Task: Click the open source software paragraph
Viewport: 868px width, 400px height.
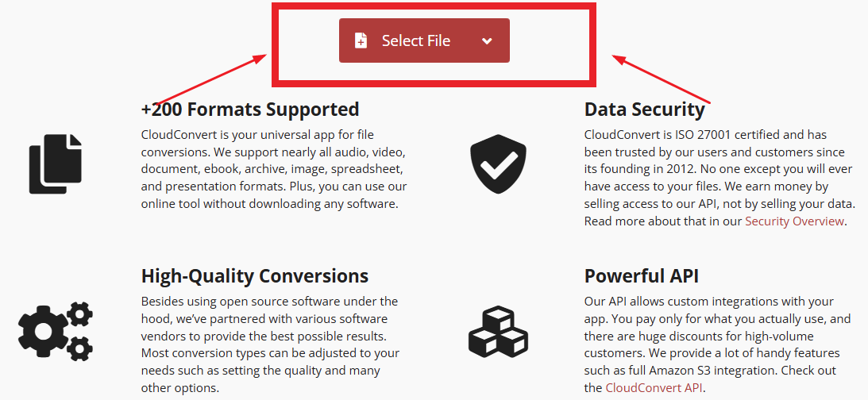Action: [x=270, y=344]
